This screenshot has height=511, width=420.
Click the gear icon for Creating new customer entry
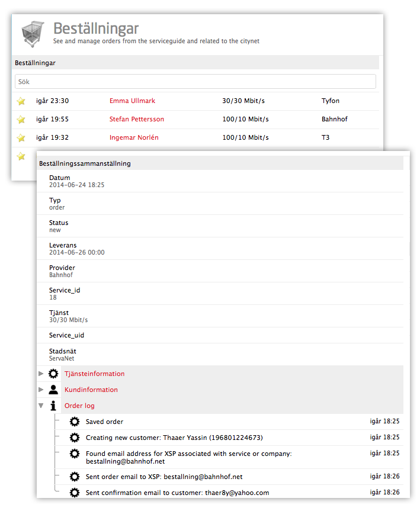coord(74,438)
